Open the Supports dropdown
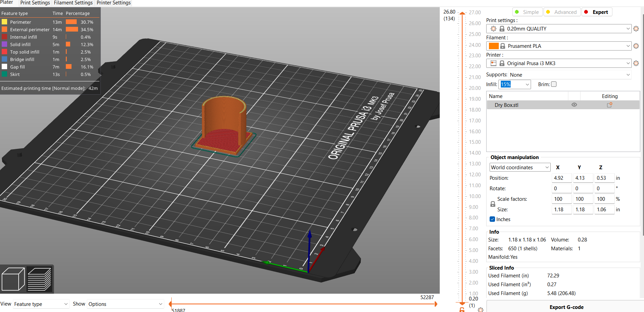 coord(570,75)
